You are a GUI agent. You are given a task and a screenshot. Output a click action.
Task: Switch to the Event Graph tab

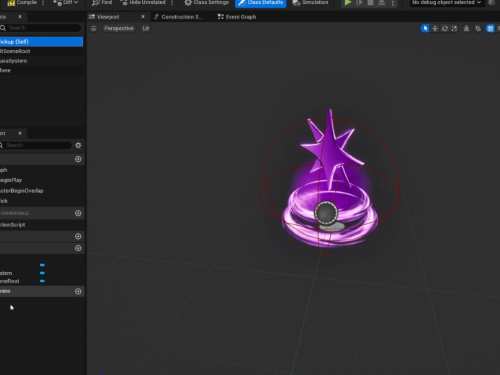pos(237,17)
